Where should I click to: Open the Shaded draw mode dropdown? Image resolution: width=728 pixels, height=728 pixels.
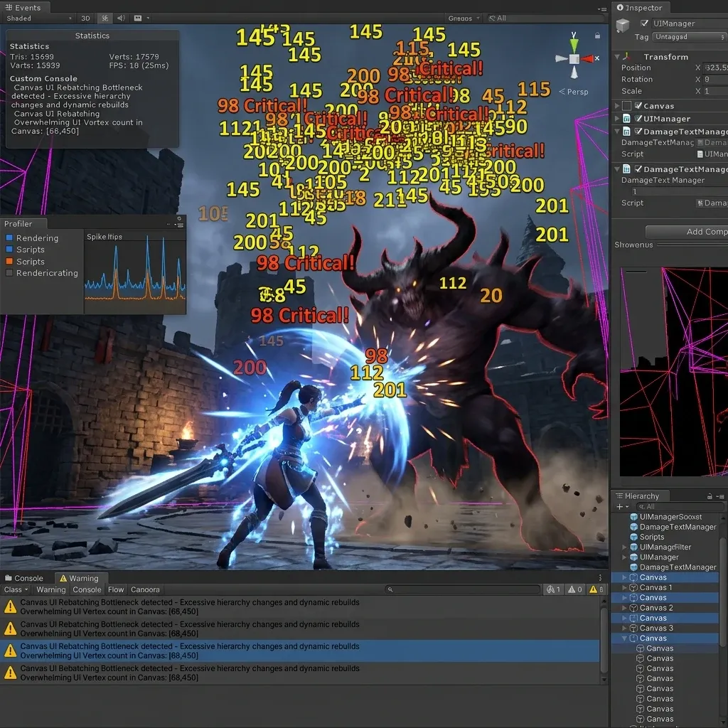[x=39, y=18]
